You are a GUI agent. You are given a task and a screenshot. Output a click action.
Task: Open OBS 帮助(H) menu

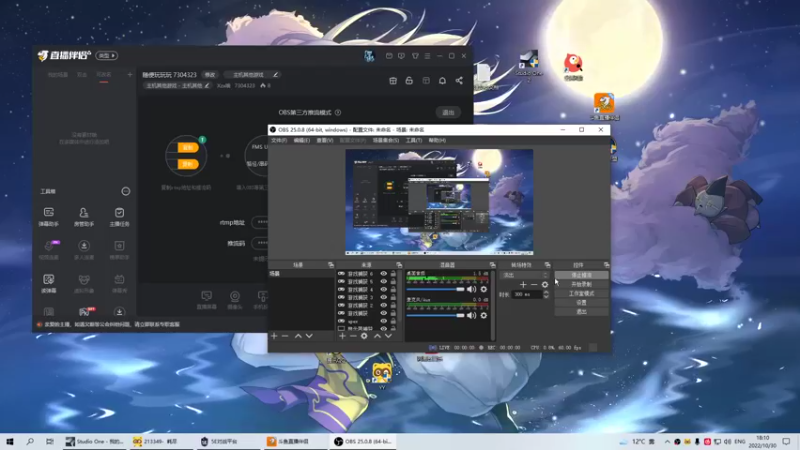[437, 140]
